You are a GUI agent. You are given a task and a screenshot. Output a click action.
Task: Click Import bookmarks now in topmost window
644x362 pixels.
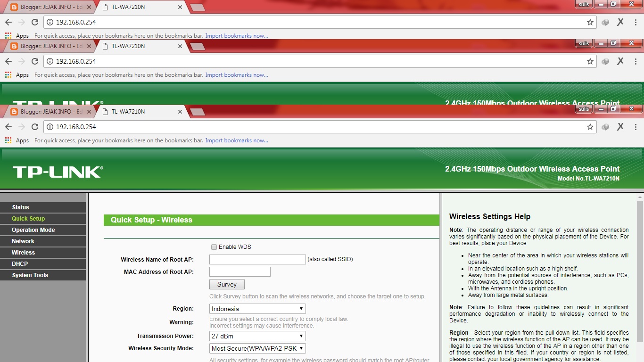point(237,36)
